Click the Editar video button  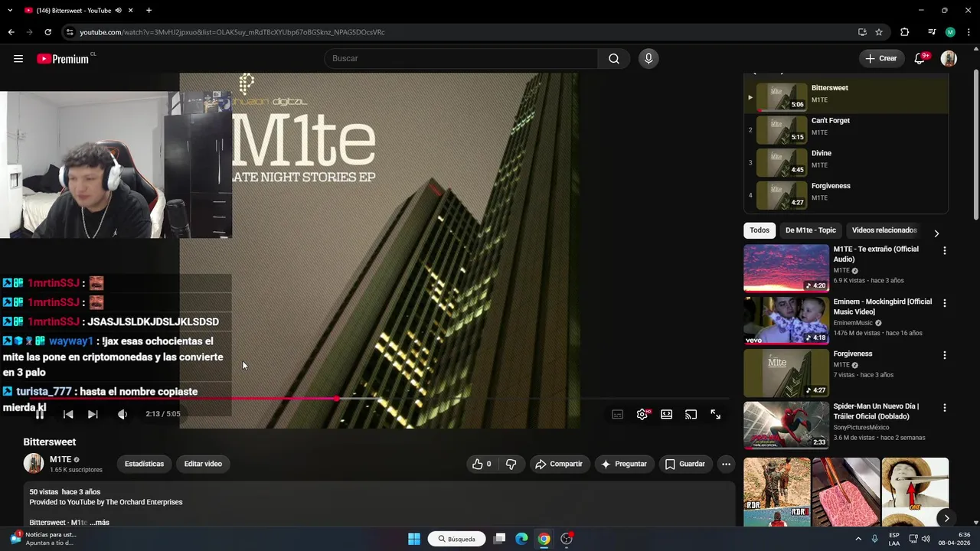203,464
